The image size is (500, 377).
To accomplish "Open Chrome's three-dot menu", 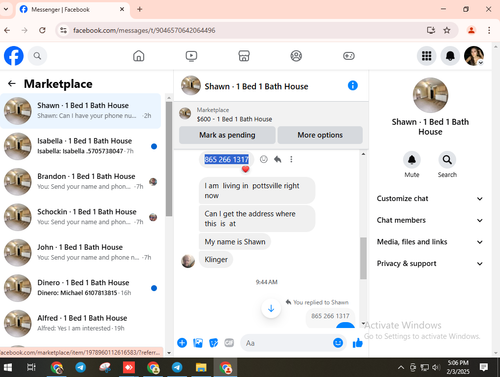I will point(489,30).
